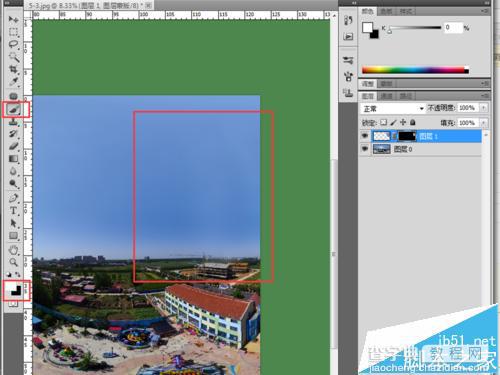Open the Layers panel options menu
The image size is (500, 375).
(485, 96)
